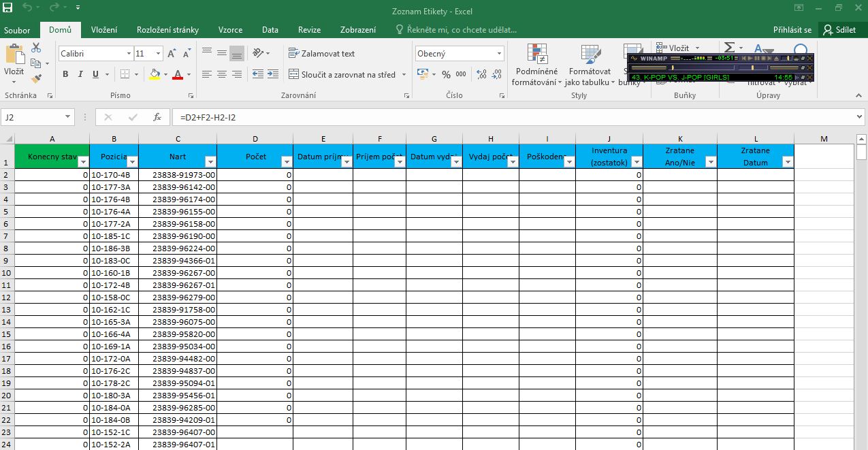Expand the formula bar

pyautogui.click(x=859, y=117)
